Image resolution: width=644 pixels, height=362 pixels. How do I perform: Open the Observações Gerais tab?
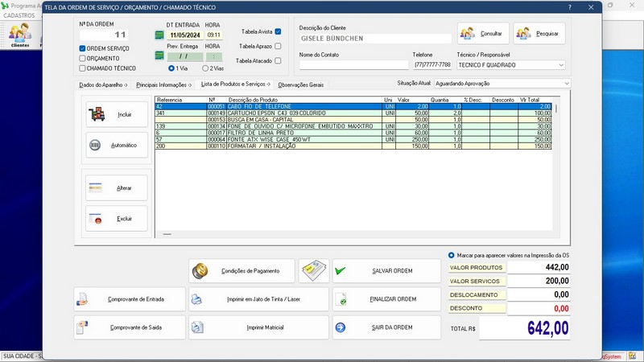[x=300, y=84]
